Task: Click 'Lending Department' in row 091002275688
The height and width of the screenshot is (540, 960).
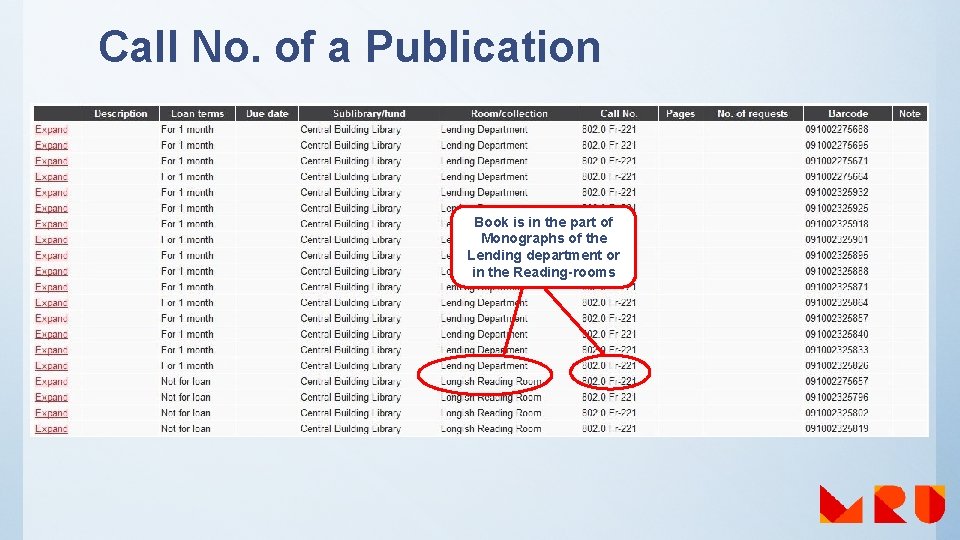Action: pyautogui.click(x=484, y=130)
